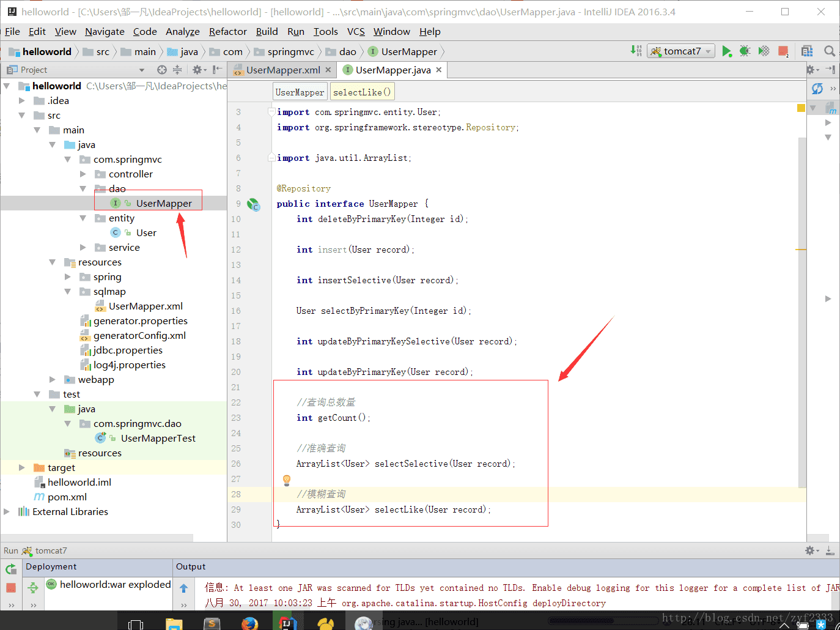Expand the service package
Screen dimensions: 840x630
click(x=83, y=247)
